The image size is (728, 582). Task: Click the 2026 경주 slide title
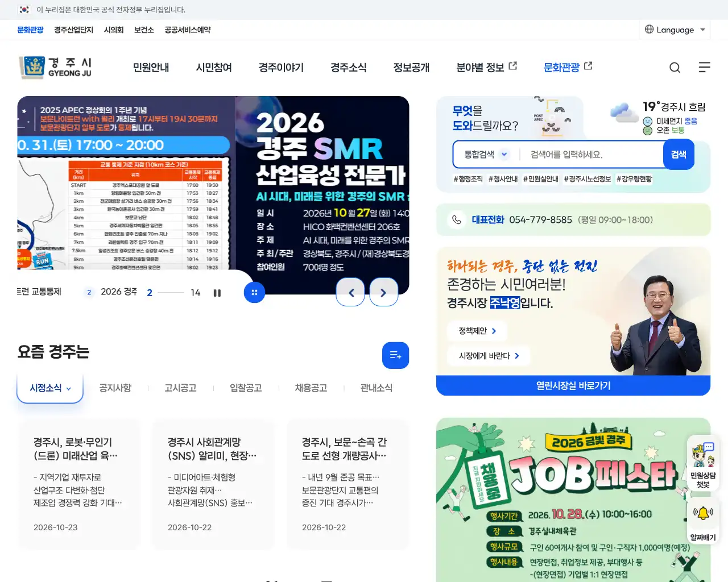point(119,292)
